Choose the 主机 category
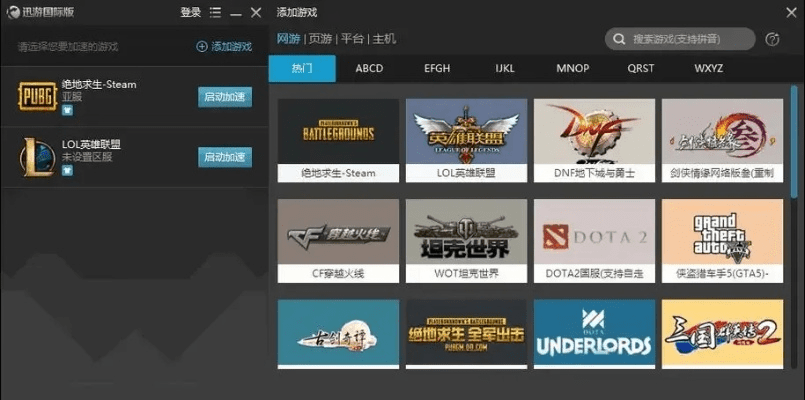805x400 pixels. click(x=384, y=39)
